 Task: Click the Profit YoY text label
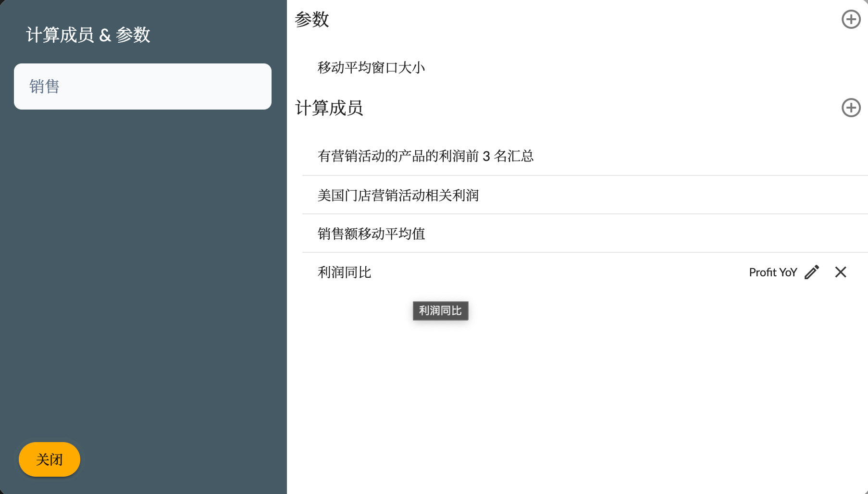tap(772, 272)
